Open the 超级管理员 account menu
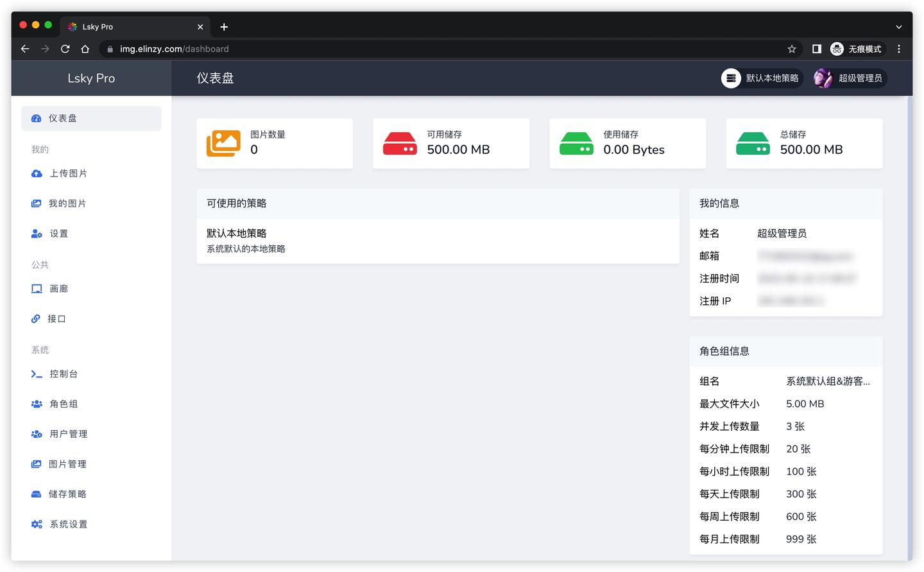 [x=850, y=78]
